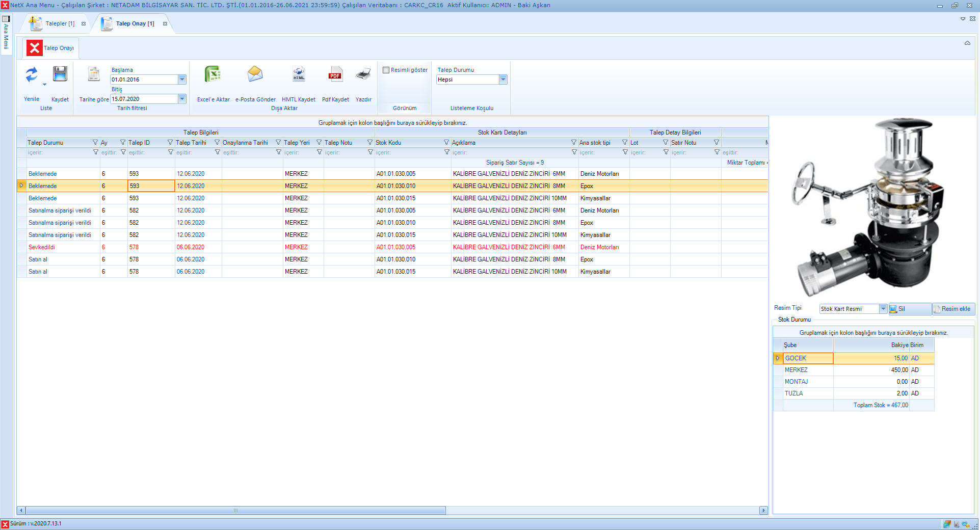Open the Başlama date dropdown
The image size is (980, 530).
[182, 79]
